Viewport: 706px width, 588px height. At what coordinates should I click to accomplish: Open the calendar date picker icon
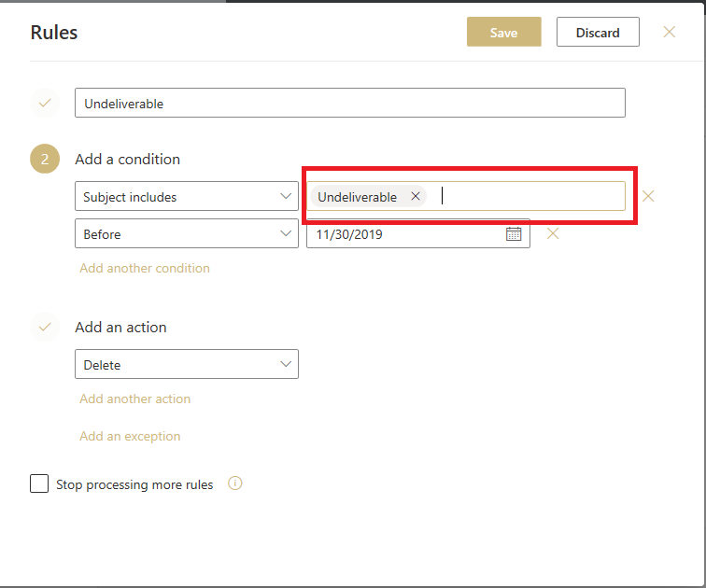(514, 234)
